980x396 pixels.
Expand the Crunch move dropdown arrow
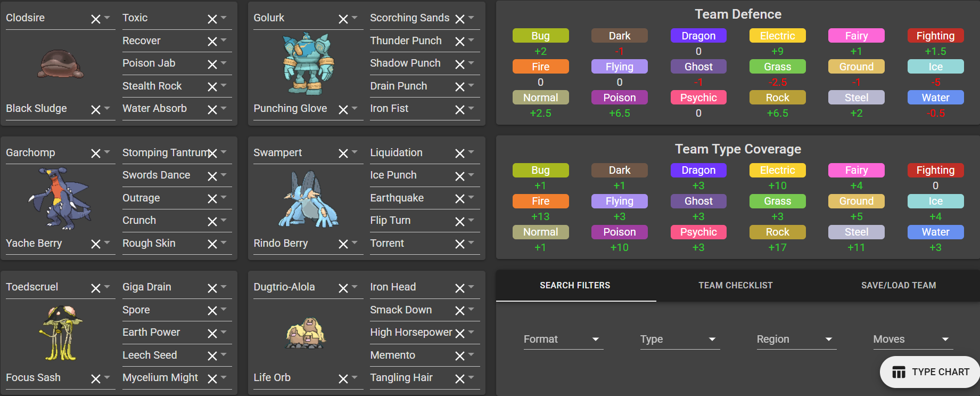(x=224, y=221)
